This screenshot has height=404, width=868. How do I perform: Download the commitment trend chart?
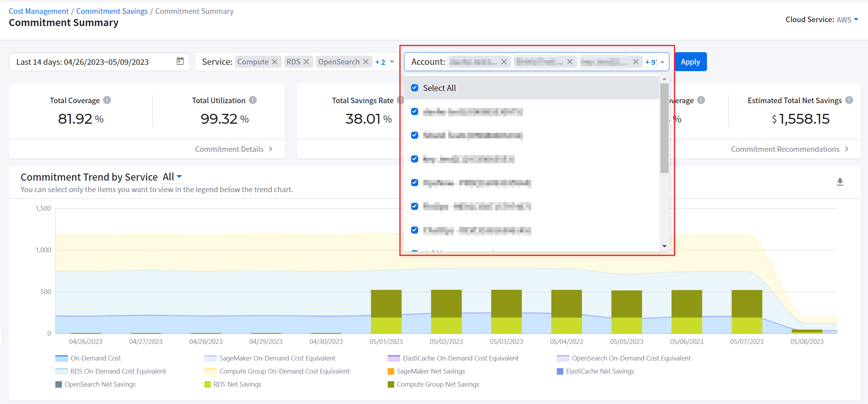[x=840, y=182]
